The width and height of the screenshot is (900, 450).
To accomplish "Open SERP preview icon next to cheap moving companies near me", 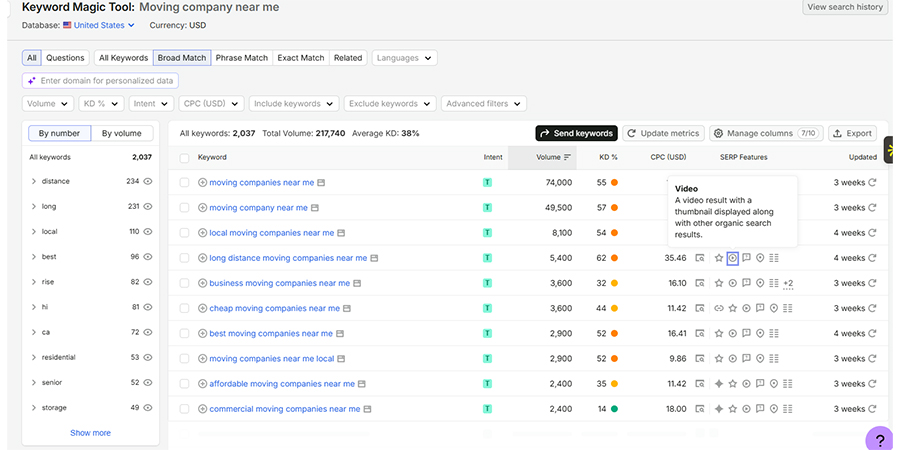I will (x=346, y=308).
